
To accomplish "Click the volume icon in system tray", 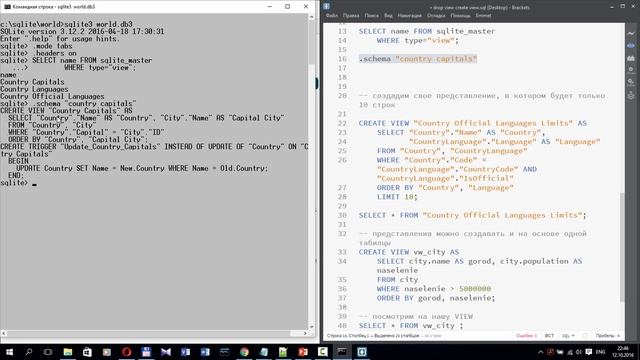I will [x=579, y=352].
